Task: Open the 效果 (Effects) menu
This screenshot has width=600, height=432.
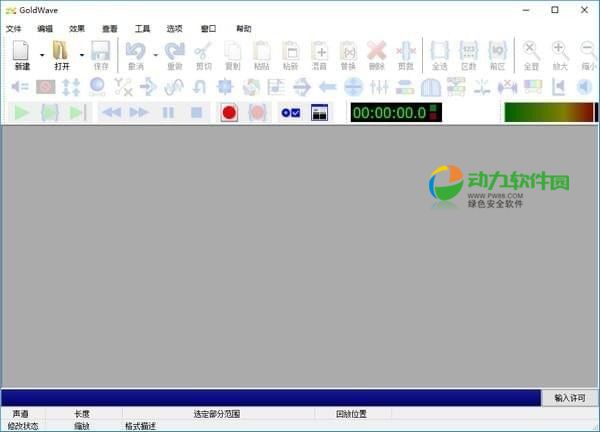Action: (77, 29)
